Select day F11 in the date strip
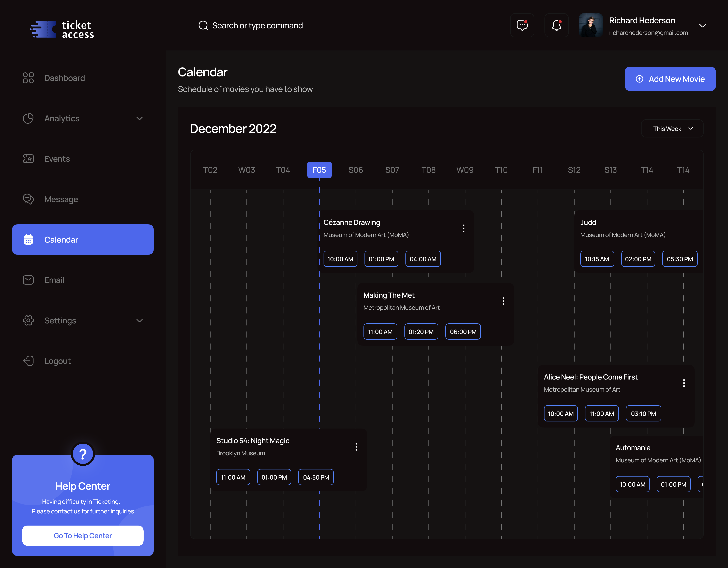728x568 pixels. (x=538, y=170)
